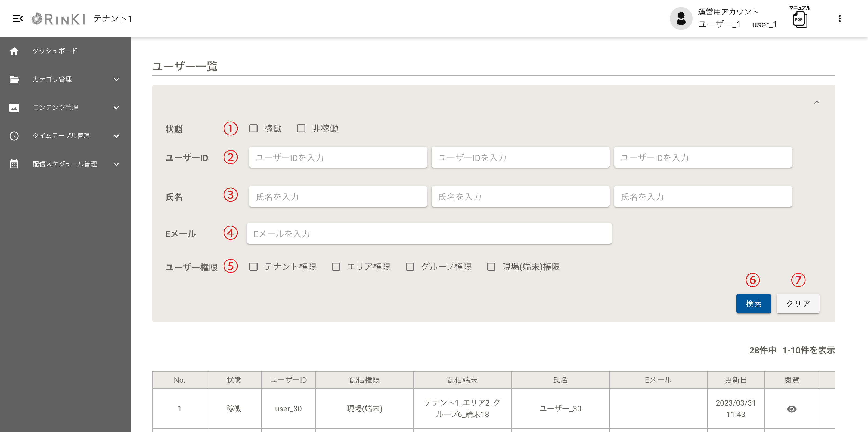Click the Eメール input field

[429, 233]
